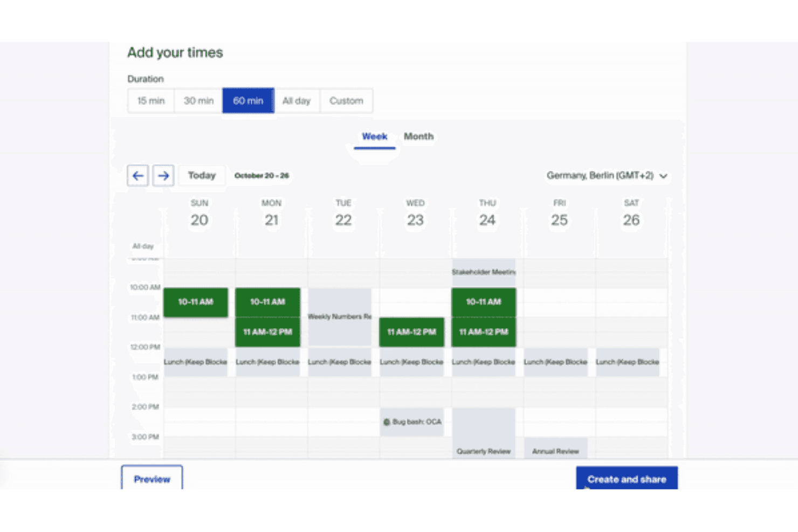798x532 pixels.
Task: Click the WED 23 day header
Action: [415, 213]
